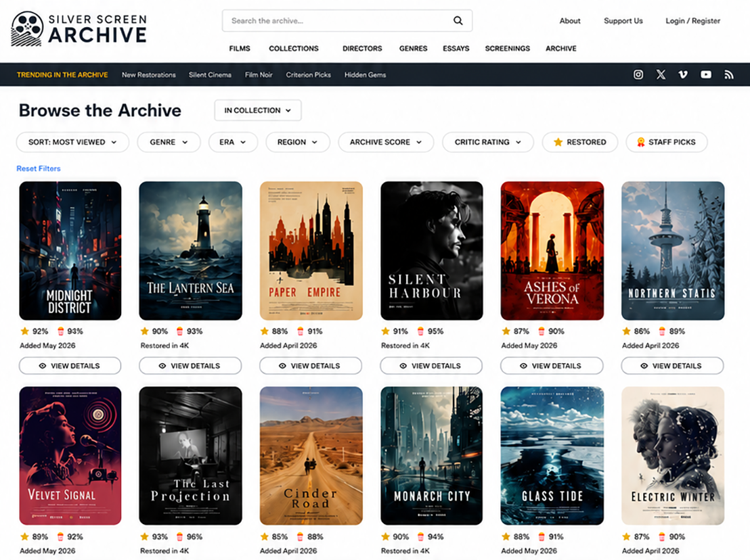Open the Support Us link

[623, 20]
